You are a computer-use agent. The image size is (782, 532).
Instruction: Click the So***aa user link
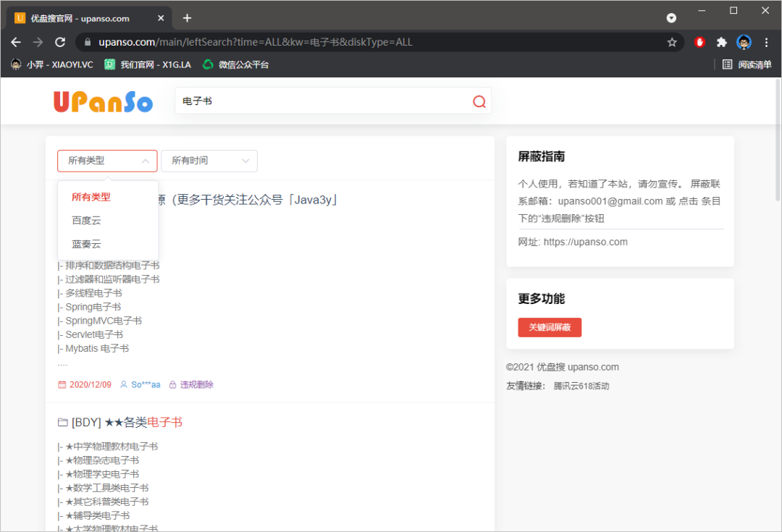146,384
